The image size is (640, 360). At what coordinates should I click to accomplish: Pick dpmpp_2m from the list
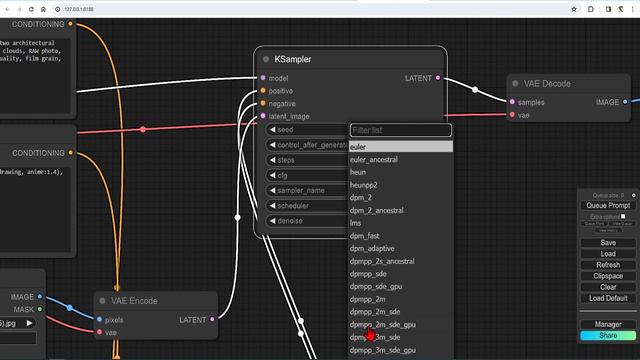(x=401, y=299)
